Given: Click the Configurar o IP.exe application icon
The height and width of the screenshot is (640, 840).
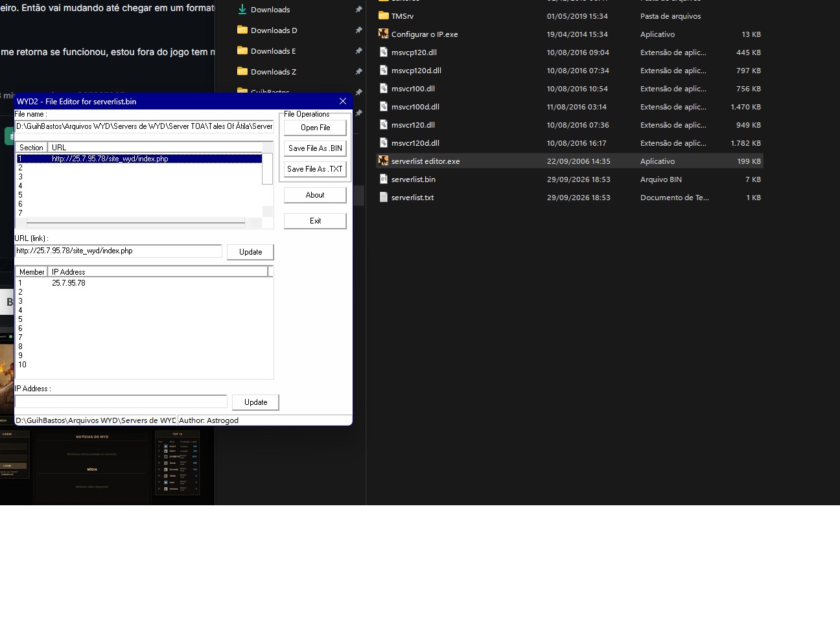Looking at the screenshot, I should (x=384, y=34).
